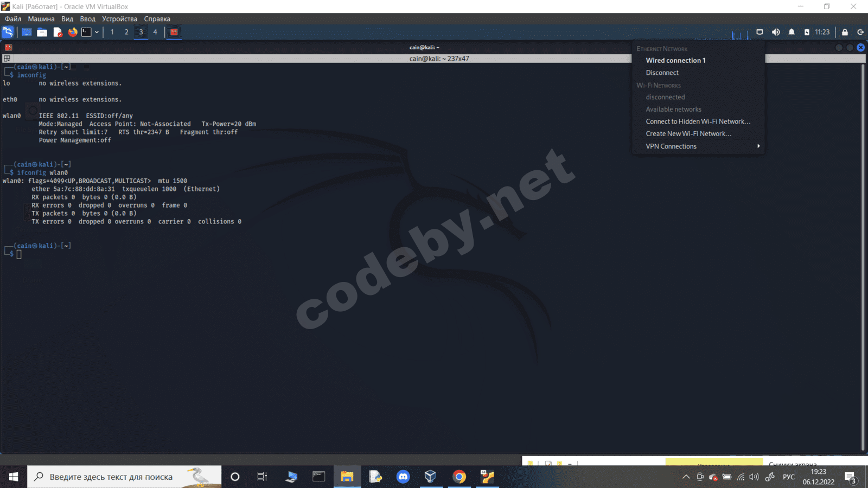The image size is (868, 488).
Task: Select the running Kali VM taskbar icon
Action: click(x=487, y=477)
